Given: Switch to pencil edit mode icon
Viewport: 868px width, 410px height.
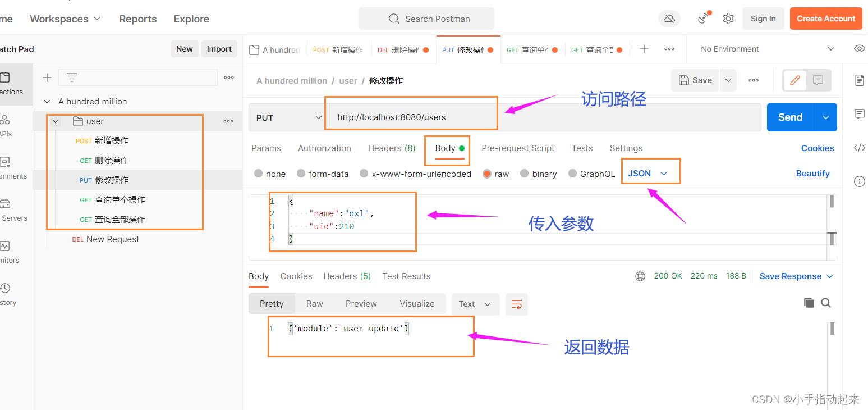Looking at the screenshot, I should click(x=794, y=80).
